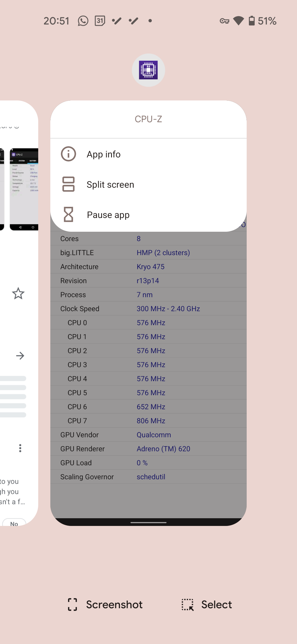Tap the info icon beside App info

[x=68, y=154]
